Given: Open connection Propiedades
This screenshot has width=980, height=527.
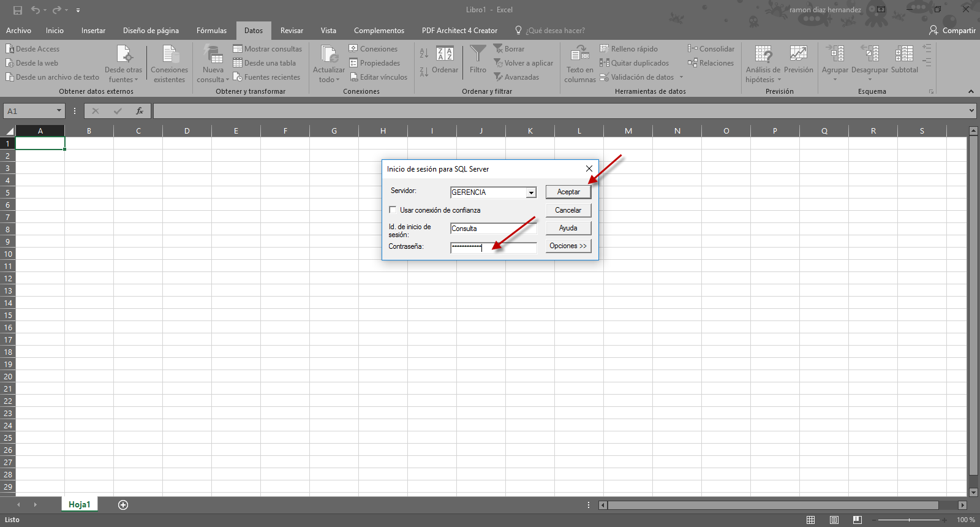Looking at the screenshot, I should (x=374, y=63).
